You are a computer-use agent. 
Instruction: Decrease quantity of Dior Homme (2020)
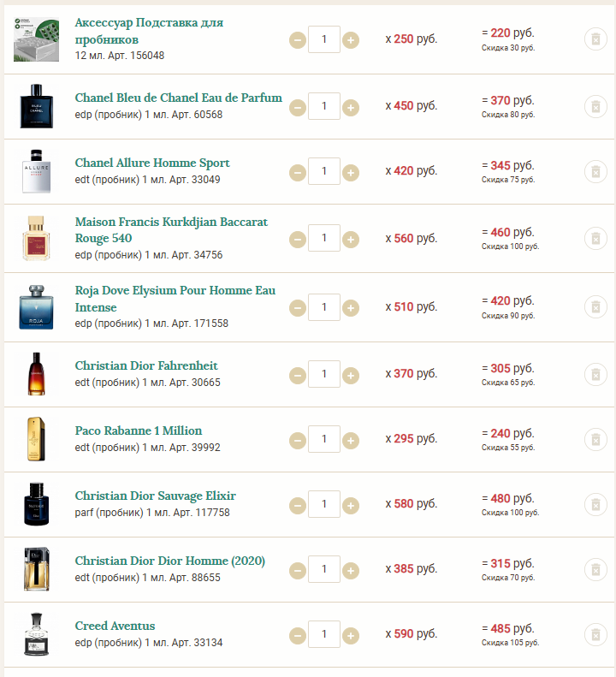click(x=298, y=571)
